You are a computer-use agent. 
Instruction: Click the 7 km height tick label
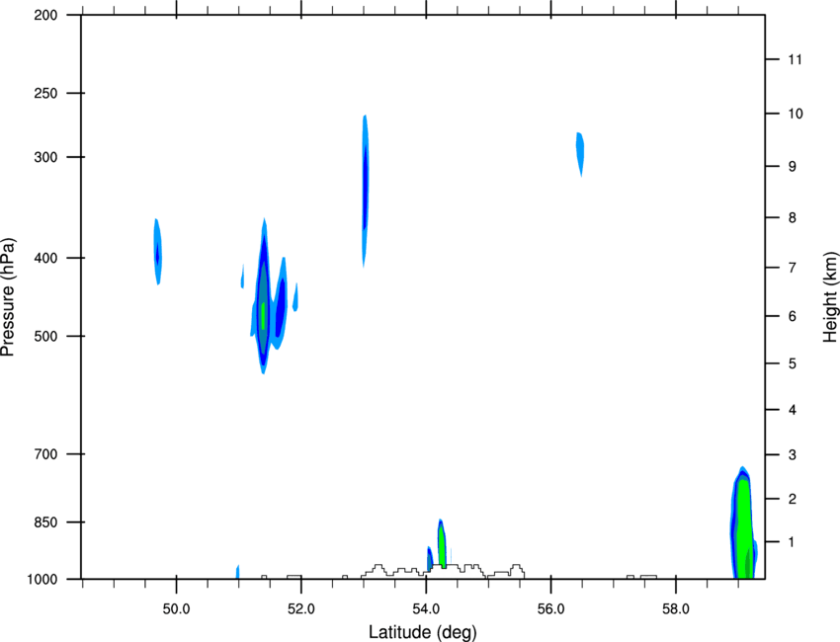(793, 268)
